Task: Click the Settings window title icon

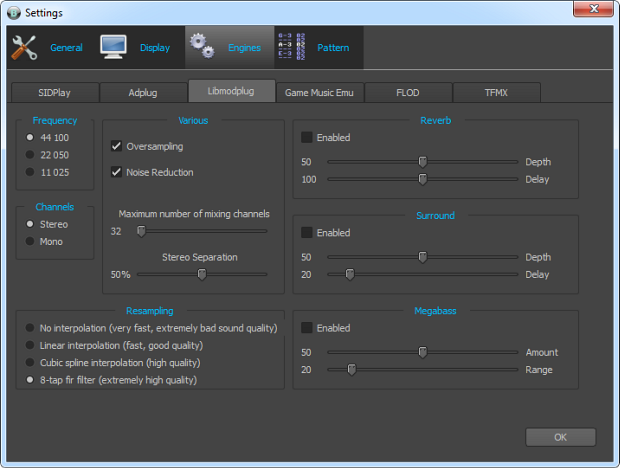Action: click(x=12, y=11)
